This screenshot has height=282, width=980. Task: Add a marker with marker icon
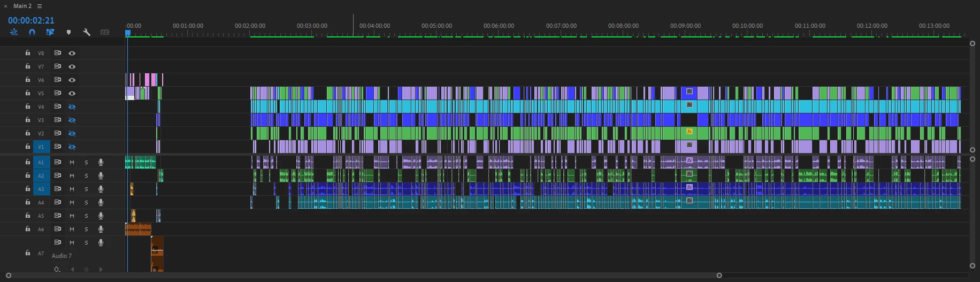(68, 32)
